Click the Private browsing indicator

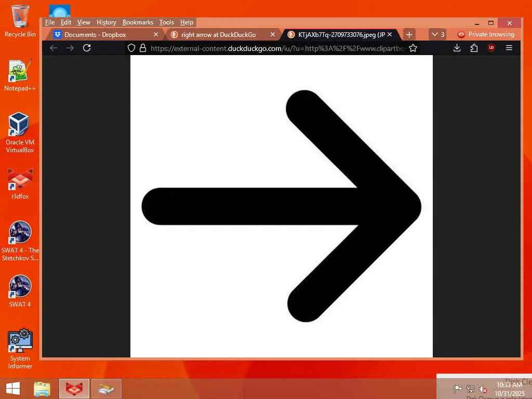[486, 34]
